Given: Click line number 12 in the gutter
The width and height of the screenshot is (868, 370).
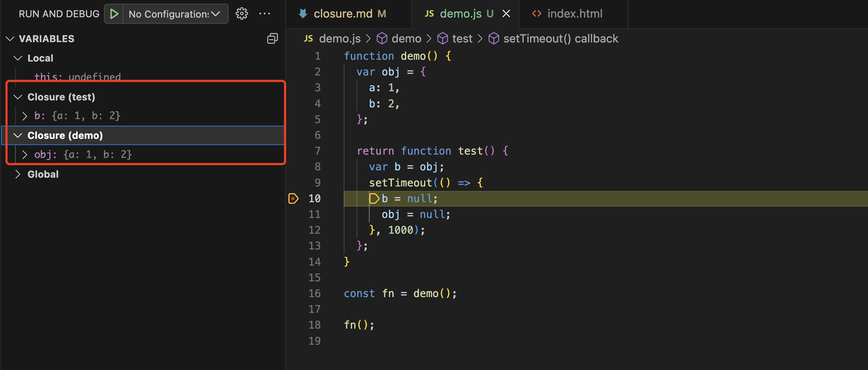Looking at the screenshot, I should pyautogui.click(x=314, y=230).
